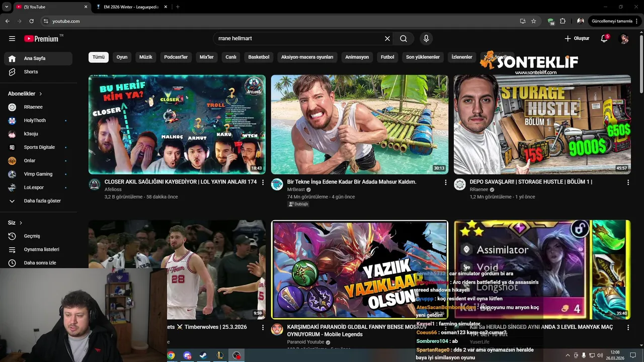
Task: Go to Ana Sayfa in the sidebar
Action: click(x=38, y=58)
